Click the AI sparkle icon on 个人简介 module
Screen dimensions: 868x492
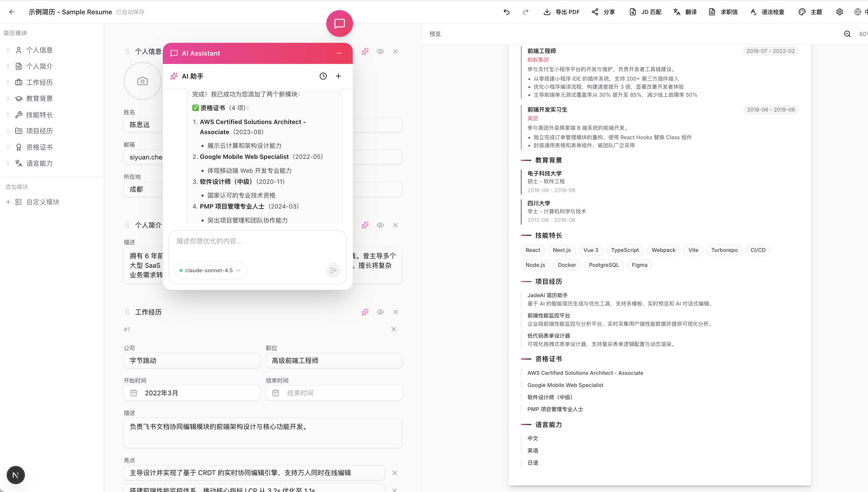coord(365,225)
